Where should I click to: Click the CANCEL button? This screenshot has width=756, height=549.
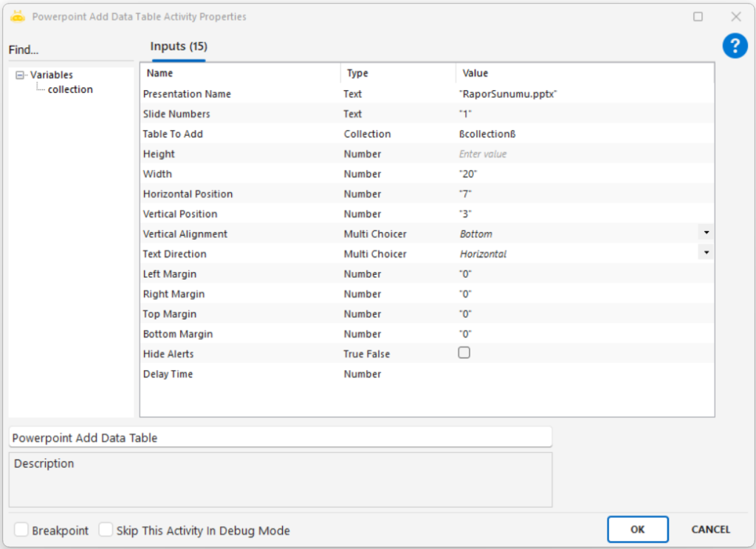click(x=710, y=529)
